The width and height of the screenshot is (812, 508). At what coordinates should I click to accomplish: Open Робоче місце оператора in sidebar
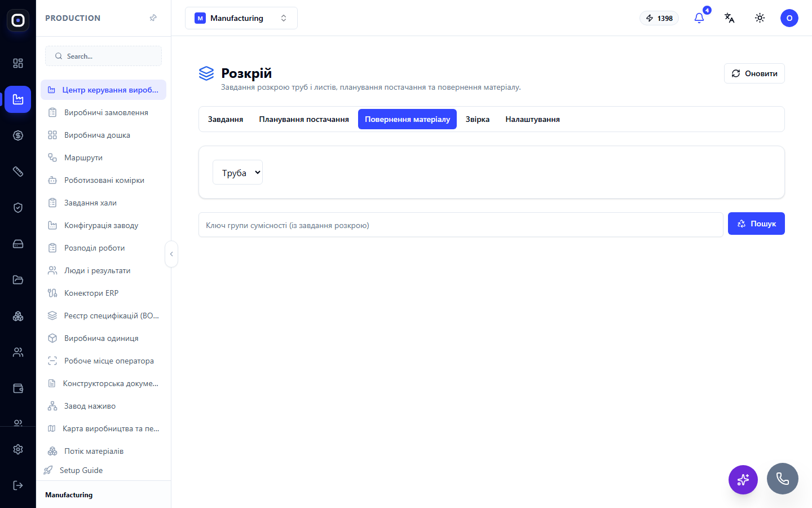[x=103, y=361]
